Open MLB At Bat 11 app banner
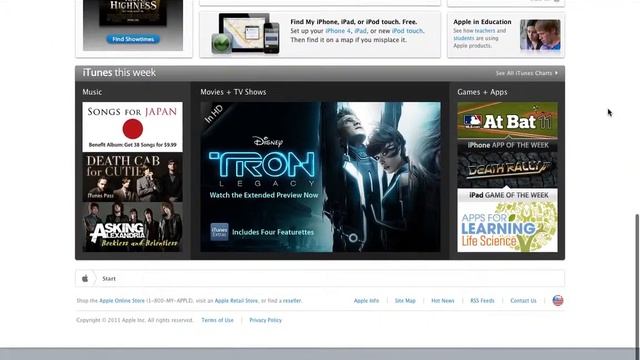Image resolution: width=640 pixels, height=360 pixels. point(507,120)
